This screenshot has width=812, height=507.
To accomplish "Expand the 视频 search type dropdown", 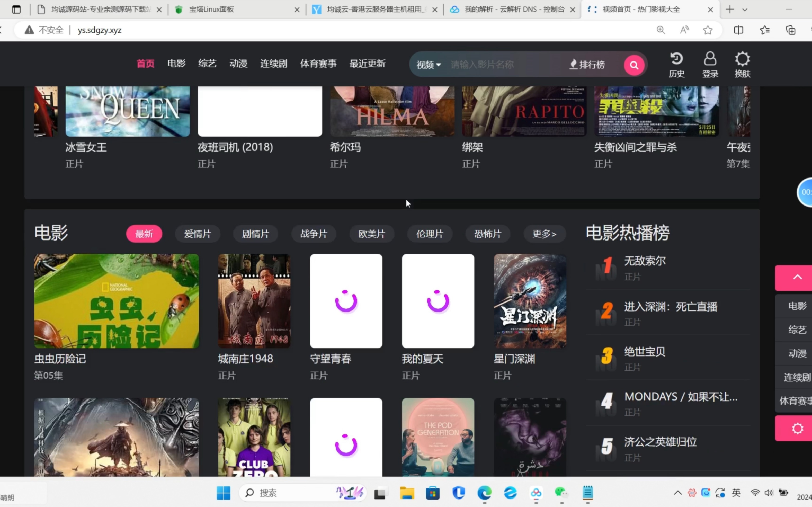I will point(429,65).
